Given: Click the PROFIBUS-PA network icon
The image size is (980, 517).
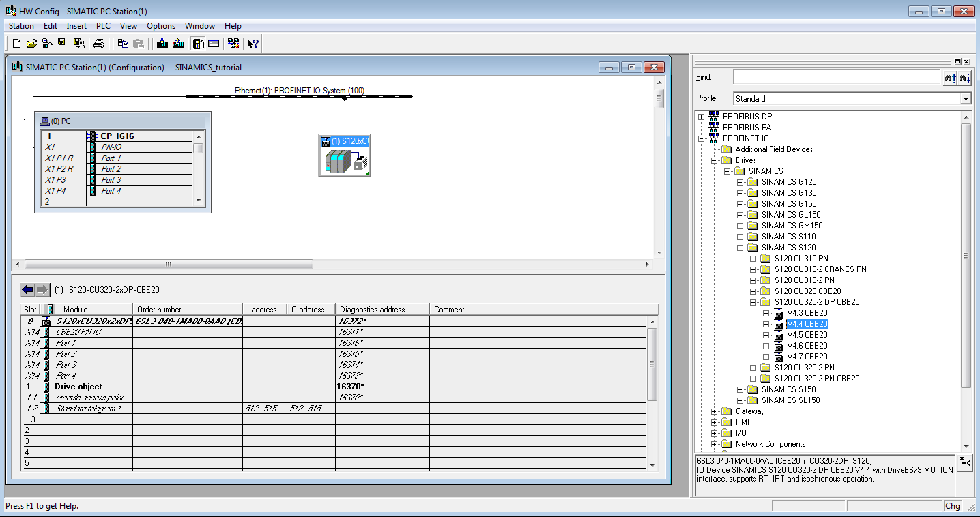Looking at the screenshot, I should [714, 128].
